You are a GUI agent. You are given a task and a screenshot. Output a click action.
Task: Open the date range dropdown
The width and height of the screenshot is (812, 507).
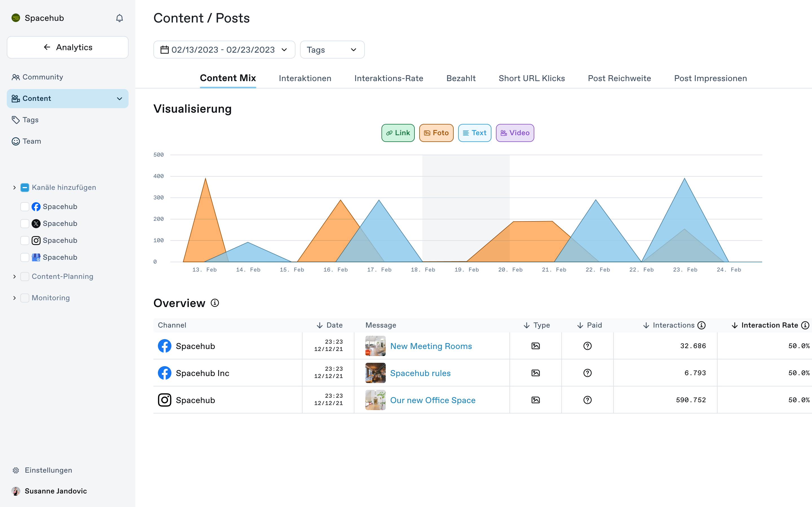[224, 50]
